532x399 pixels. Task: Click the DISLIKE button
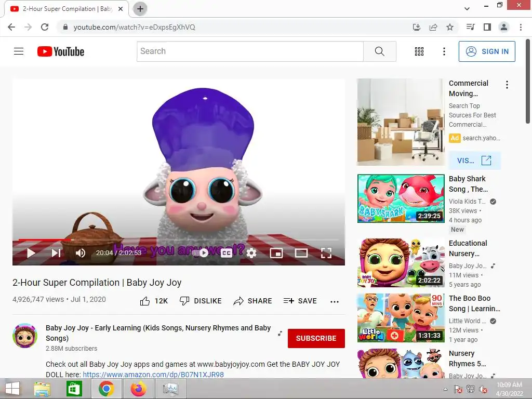coord(201,301)
